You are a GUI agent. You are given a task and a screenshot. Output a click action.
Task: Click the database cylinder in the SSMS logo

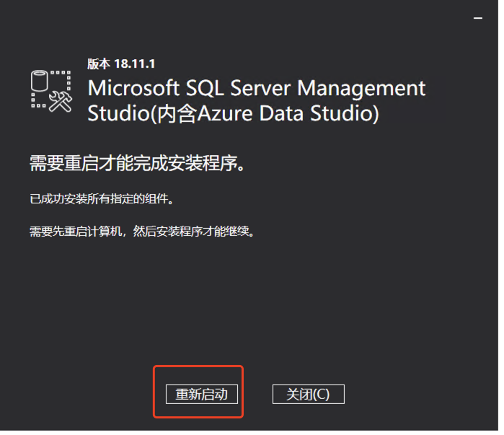click(38, 80)
